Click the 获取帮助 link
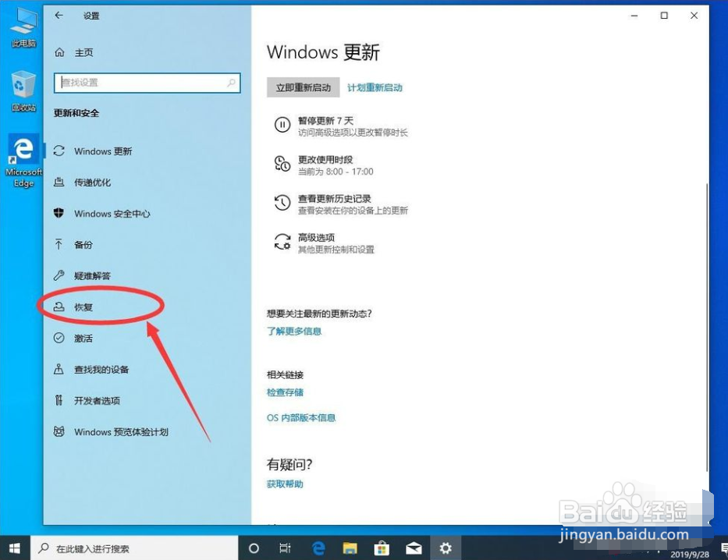 [x=285, y=484]
